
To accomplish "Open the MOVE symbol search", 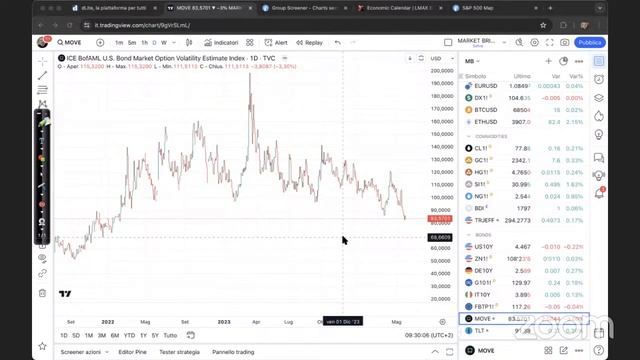I will (69, 42).
